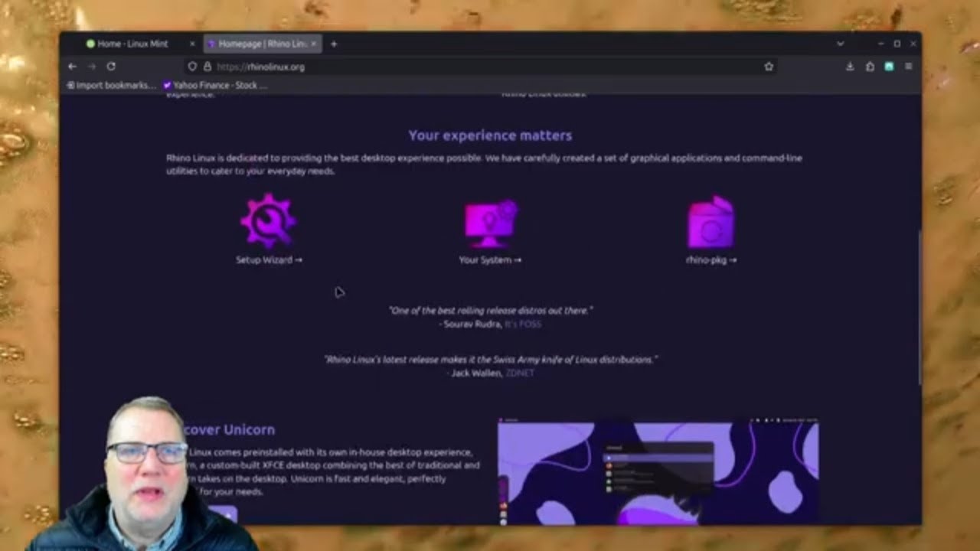Expand the list all tabs chevron
The height and width of the screenshot is (551, 980).
840,44
